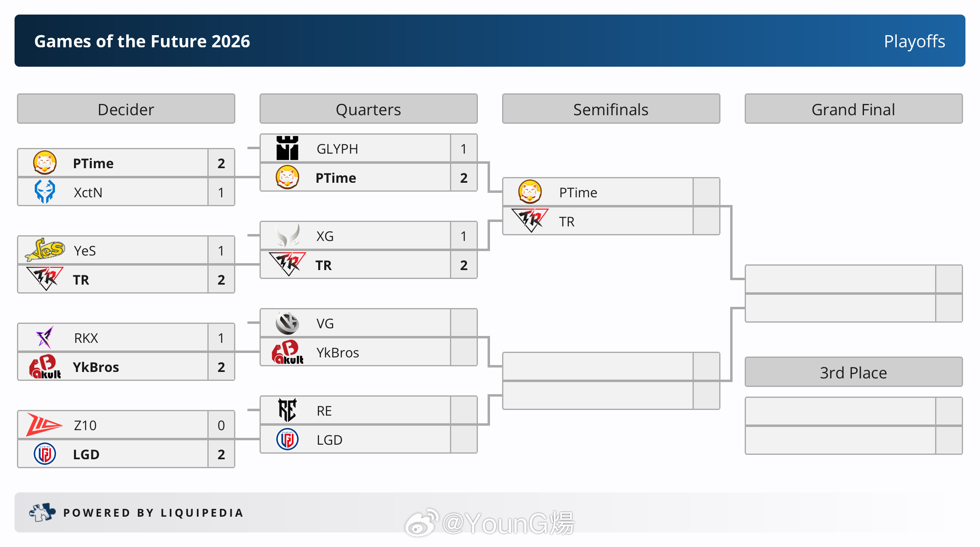This screenshot has width=980, height=547.
Task: Click the VG team logo in Quarters
Action: pyautogui.click(x=287, y=323)
